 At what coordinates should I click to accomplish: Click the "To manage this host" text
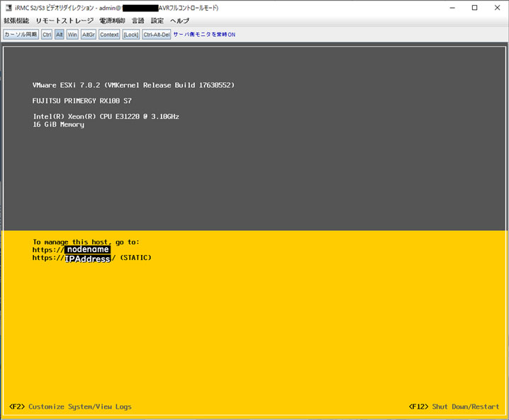tap(86, 242)
